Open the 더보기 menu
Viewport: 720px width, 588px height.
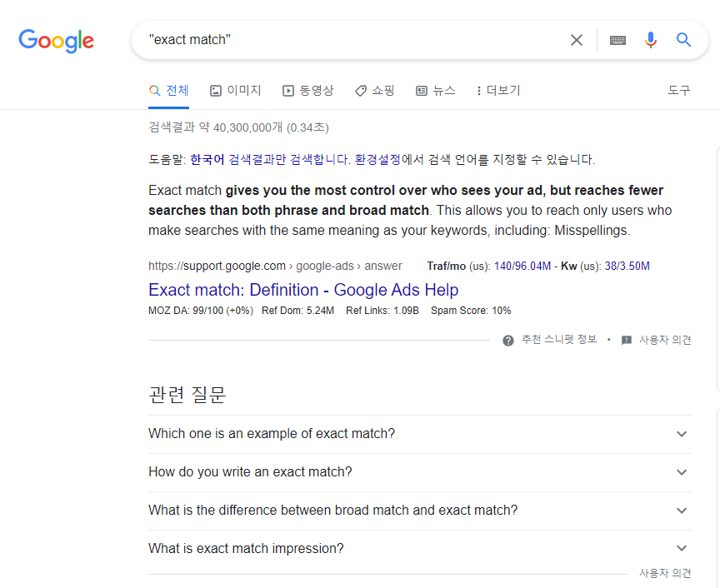pos(498,91)
